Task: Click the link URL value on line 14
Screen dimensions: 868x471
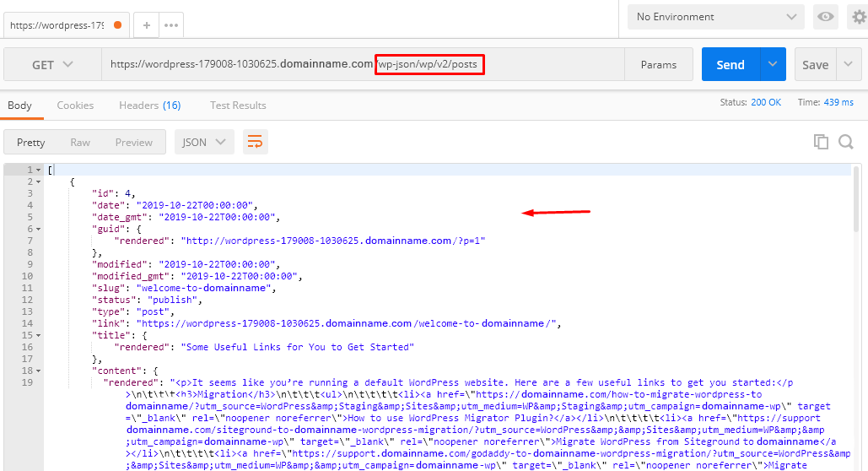Action: coord(347,323)
